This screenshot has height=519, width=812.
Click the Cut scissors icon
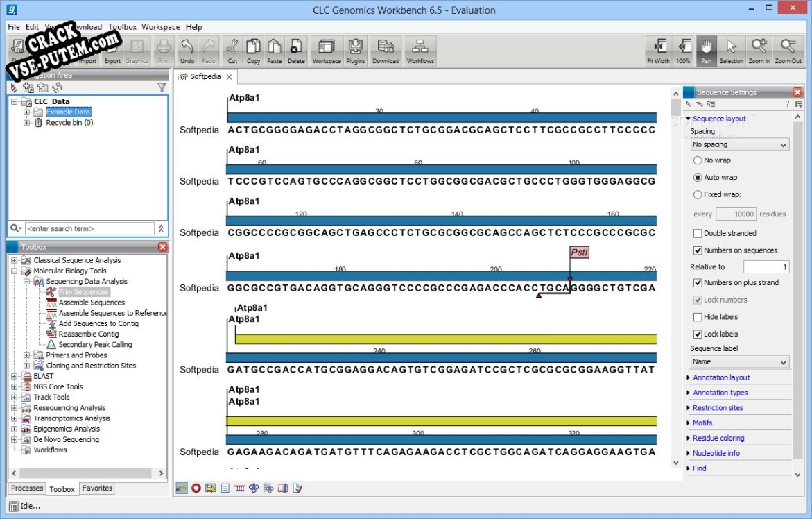[x=232, y=51]
